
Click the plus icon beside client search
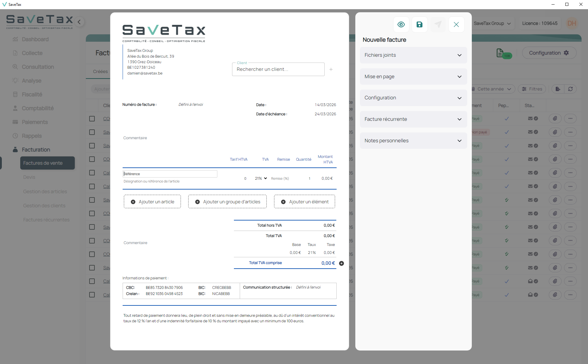[331, 69]
